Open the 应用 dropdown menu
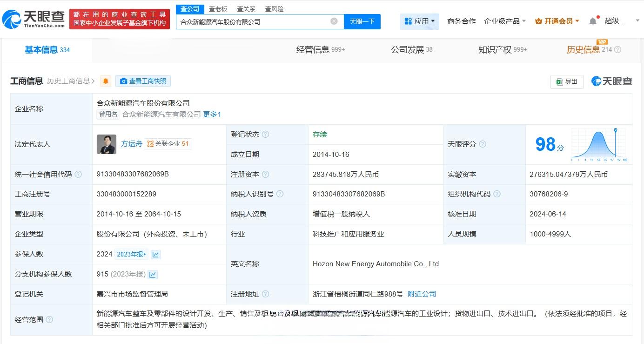The width and height of the screenshot is (644, 344). [x=420, y=21]
